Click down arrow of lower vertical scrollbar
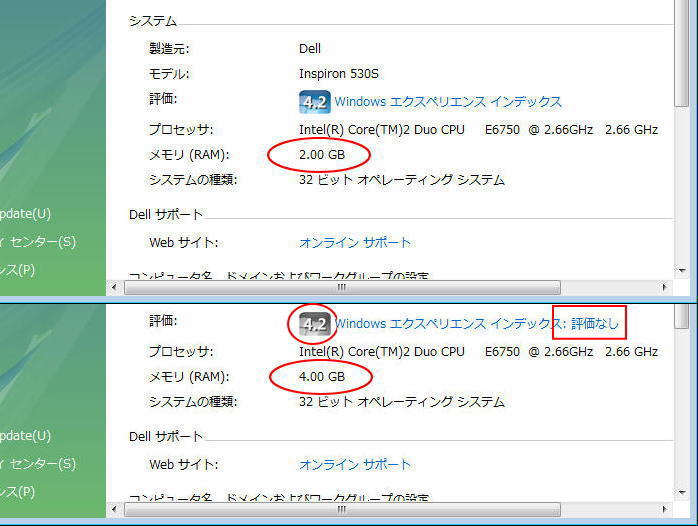 pos(682,492)
